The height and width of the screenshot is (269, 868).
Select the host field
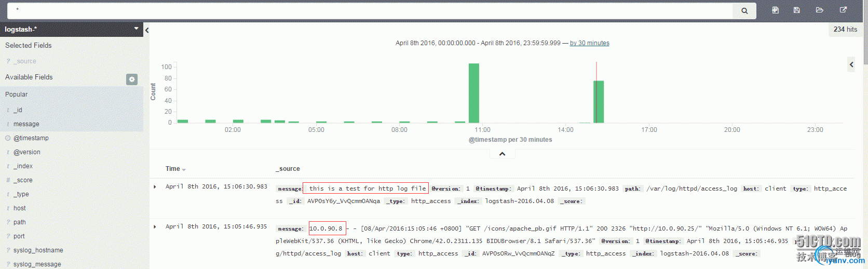pos(20,208)
